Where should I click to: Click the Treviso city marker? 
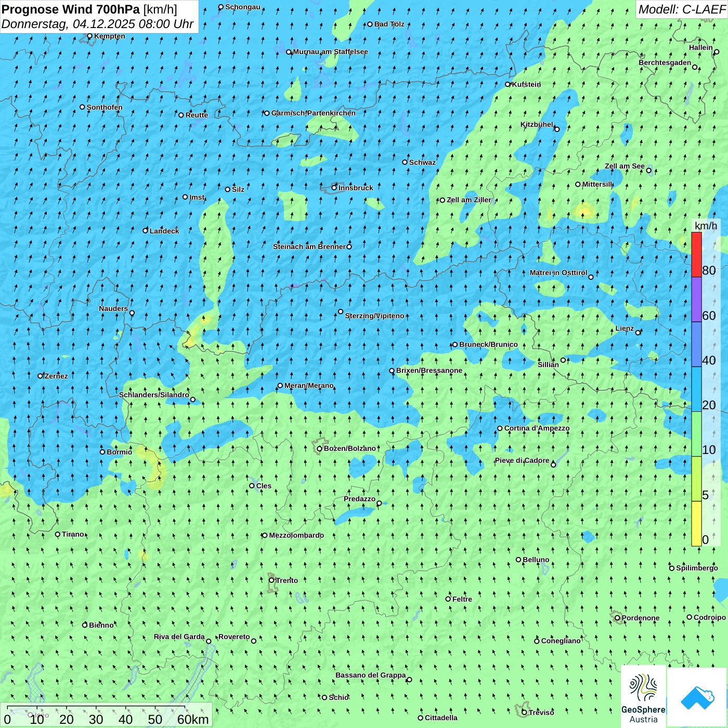[x=524, y=712]
